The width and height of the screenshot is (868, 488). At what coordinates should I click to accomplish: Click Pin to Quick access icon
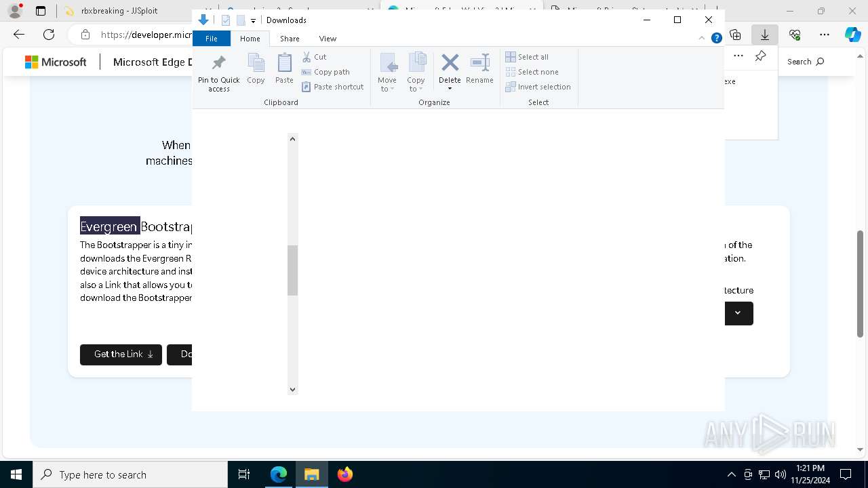tap(218, 63)
